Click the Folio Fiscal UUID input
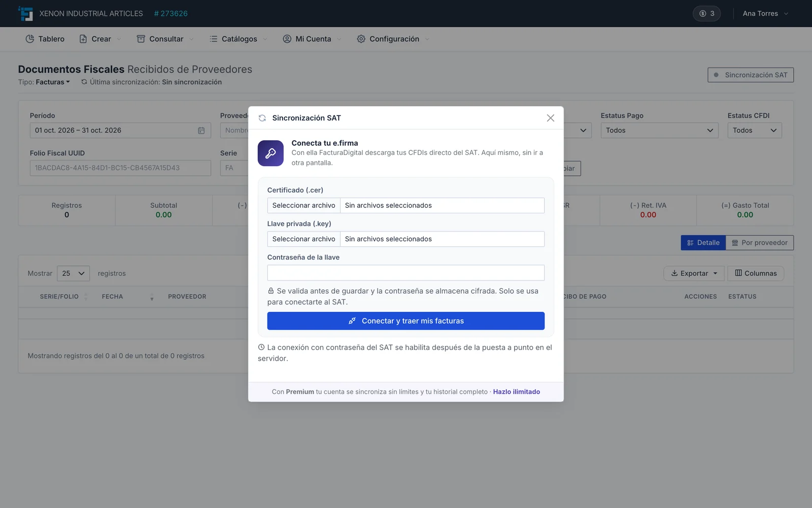Image resolution: width=812 pixels, height=508 pixels. [x=120, y=168]
